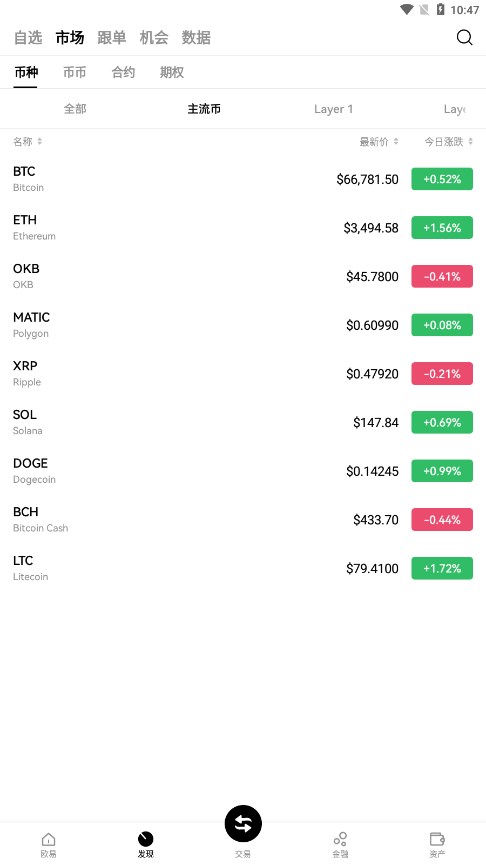
Task: Sort by 今日涨跌 change arrows
Action: [471, 142]
